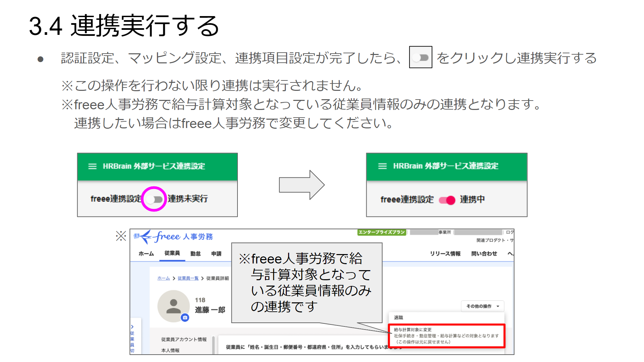Open the 従業員 tab
This screenshot has height=362, width=644.
[172, 253]
